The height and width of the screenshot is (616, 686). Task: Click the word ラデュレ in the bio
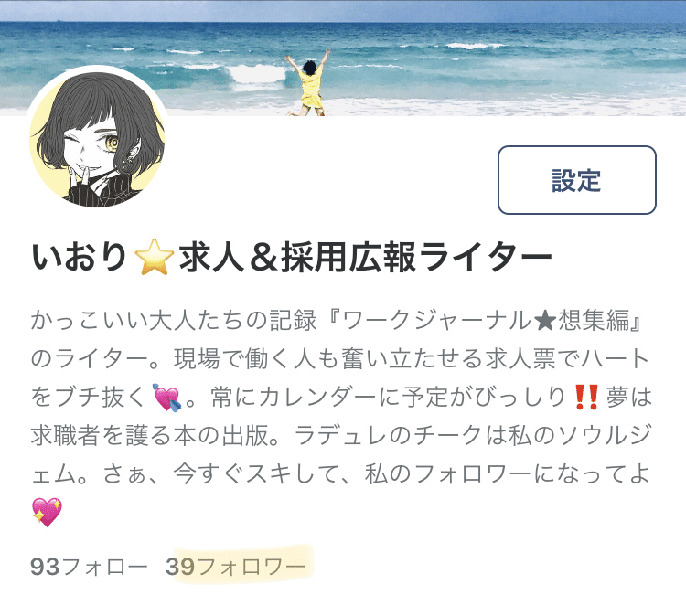click(x=338, y=436)
